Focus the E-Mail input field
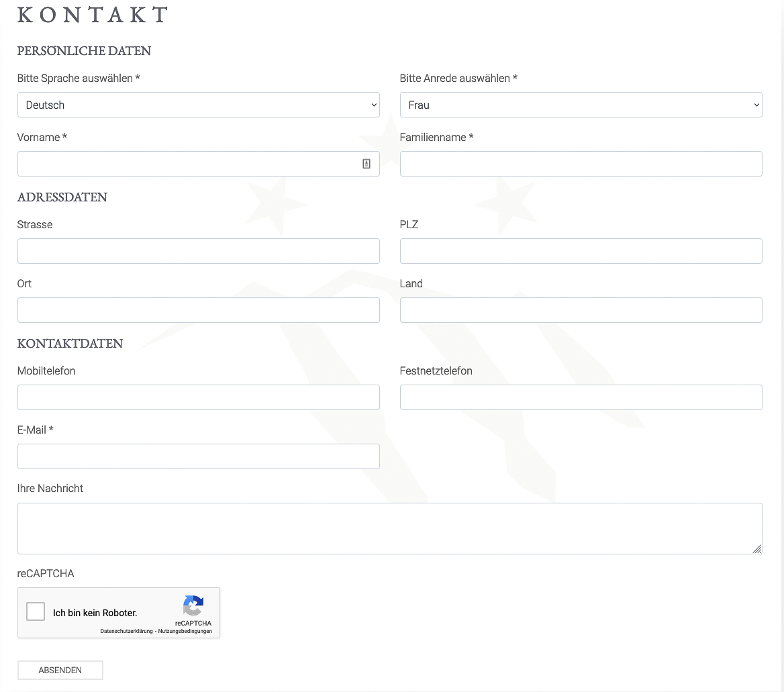 tap(198, 456)
